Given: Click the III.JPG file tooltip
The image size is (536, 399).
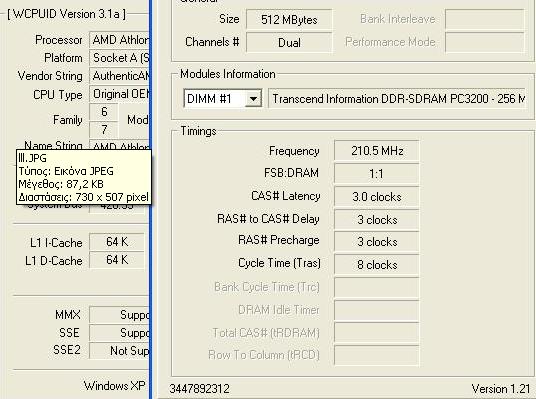Looking at the screenshot, I should pyautogui.click(x=84, y=177).
